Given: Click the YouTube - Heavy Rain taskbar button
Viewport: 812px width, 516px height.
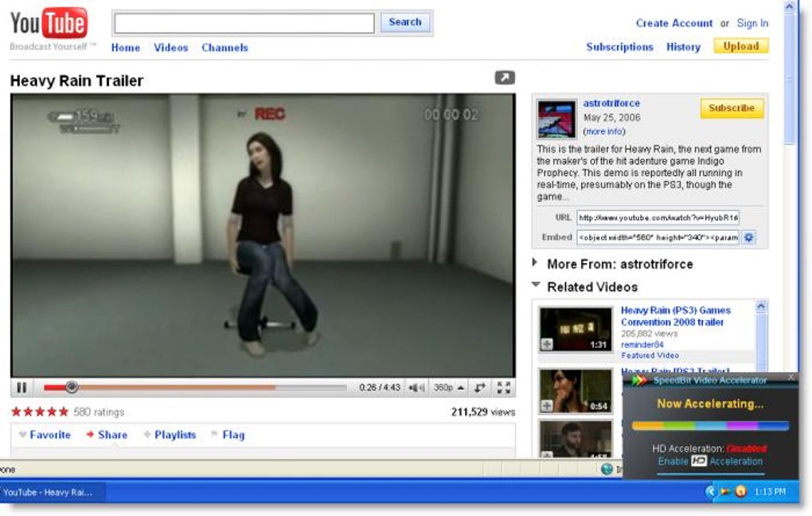Looking at the screenshot, I should point(52,492).
